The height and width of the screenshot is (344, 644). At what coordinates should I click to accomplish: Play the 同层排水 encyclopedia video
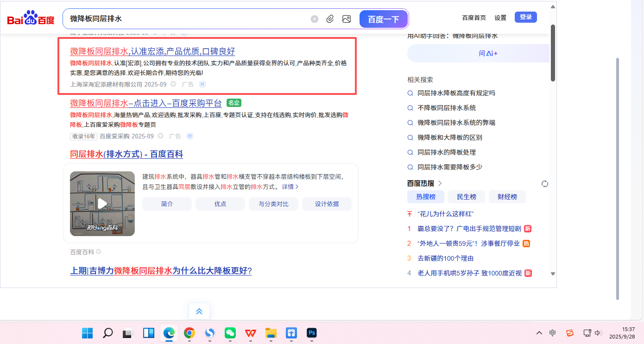tap(102, 203)
